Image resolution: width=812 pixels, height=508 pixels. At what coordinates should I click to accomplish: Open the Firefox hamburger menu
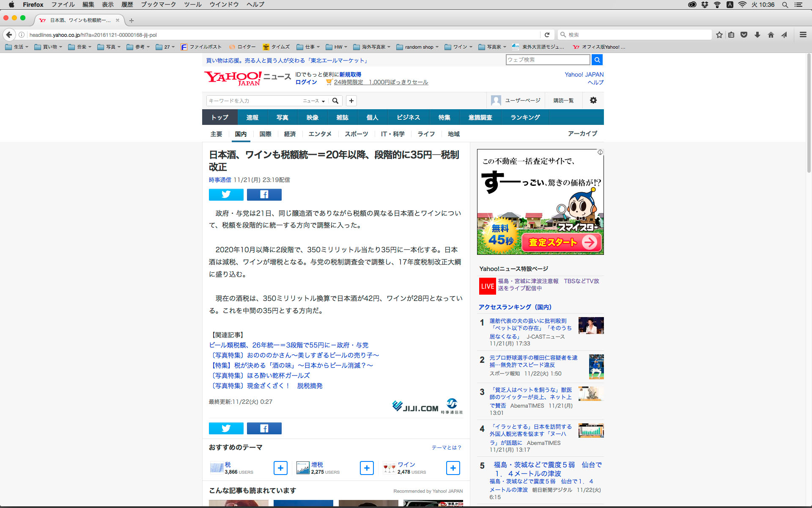803,35
